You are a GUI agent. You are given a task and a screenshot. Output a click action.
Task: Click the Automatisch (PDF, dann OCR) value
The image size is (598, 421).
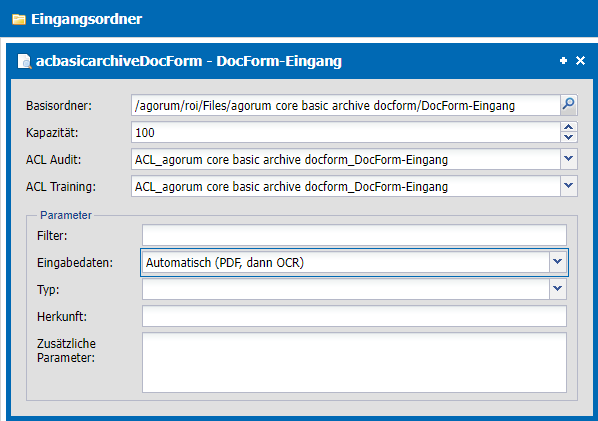225,263
